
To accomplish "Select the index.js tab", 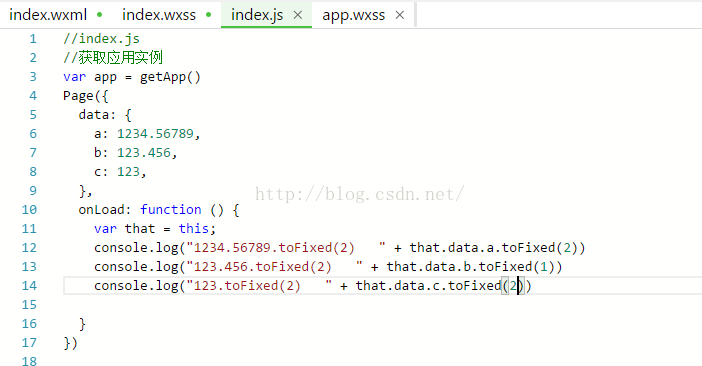I will click(257, 15).
